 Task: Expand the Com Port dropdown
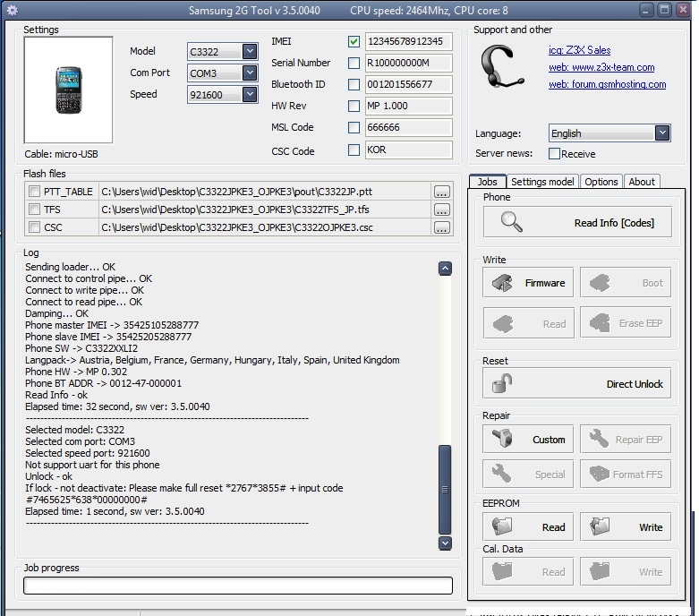(250, 73)
